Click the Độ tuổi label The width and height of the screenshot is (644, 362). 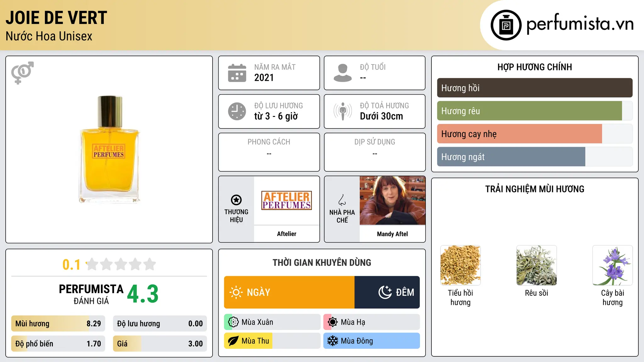pos(373,67)
